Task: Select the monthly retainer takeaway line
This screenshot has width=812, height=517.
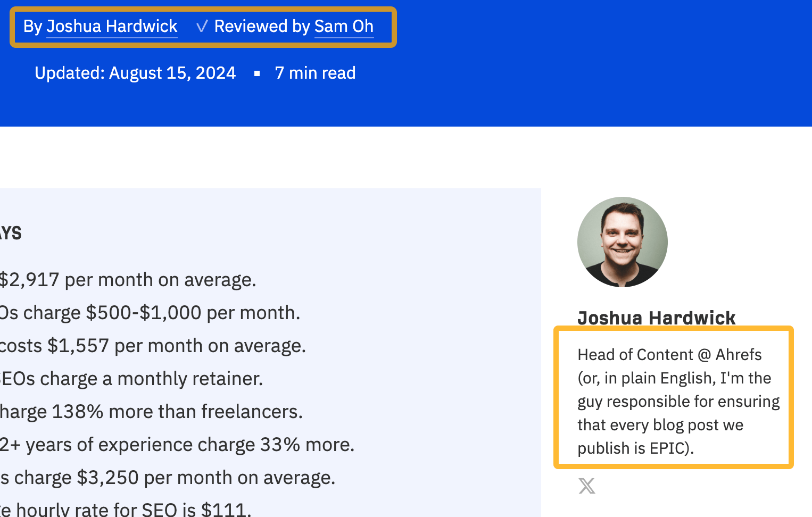Action: pos(131,379)
